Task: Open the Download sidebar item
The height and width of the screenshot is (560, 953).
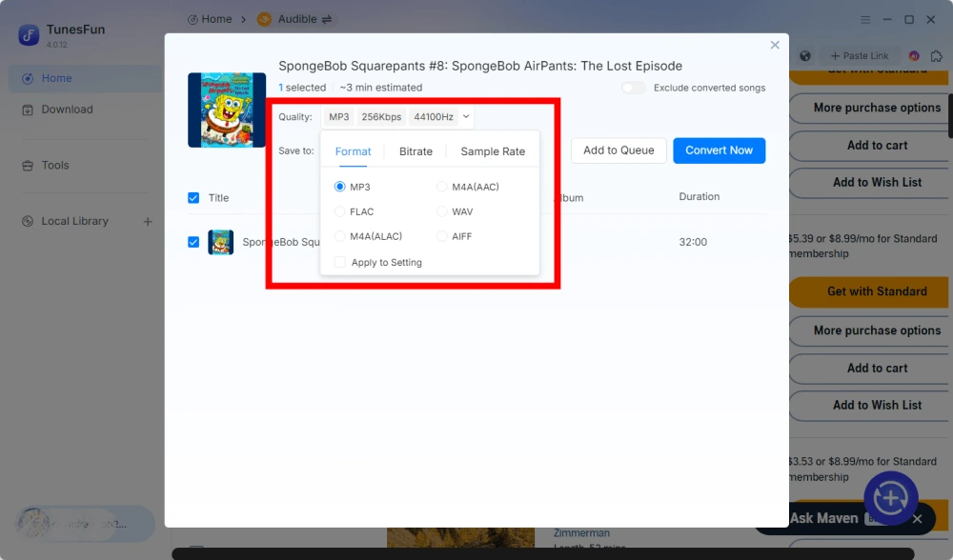Action: click(x=85, y=110)
